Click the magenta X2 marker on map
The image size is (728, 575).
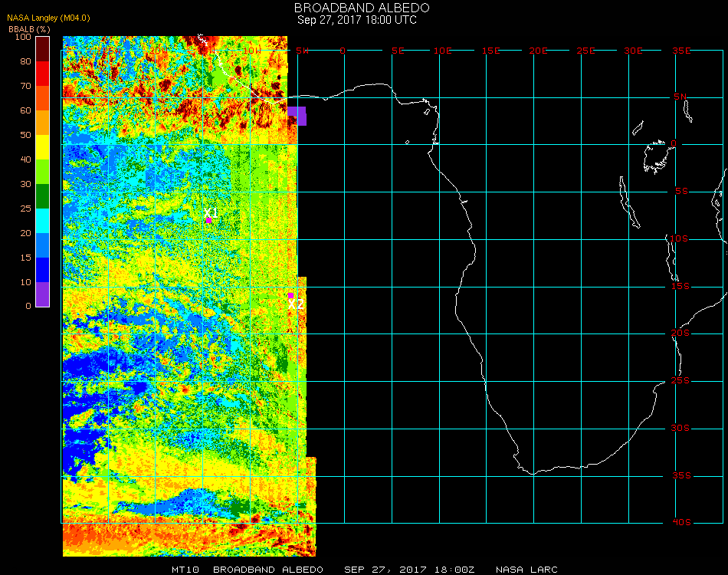point(290,295)
